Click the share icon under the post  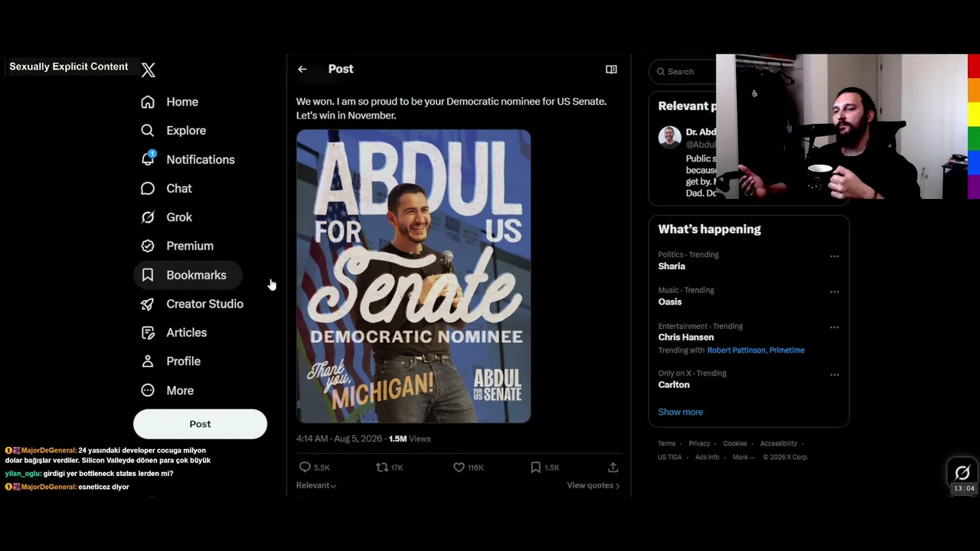612,467
